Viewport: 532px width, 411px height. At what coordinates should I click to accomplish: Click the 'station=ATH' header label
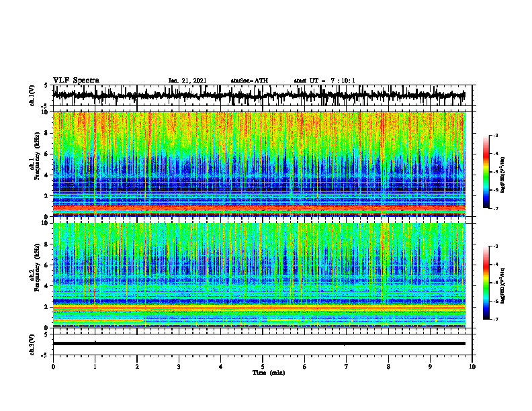click(249, 81)
